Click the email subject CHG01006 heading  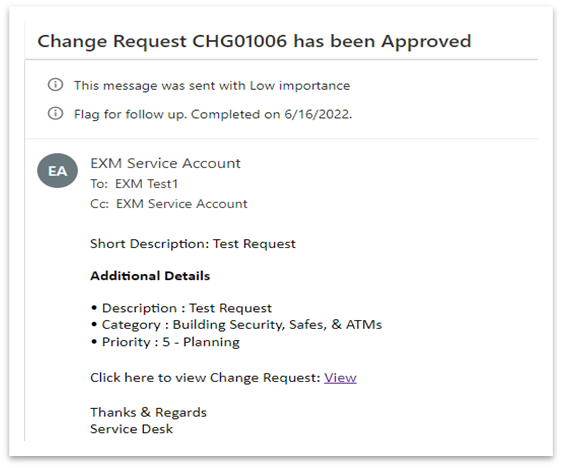coord(254,41)
